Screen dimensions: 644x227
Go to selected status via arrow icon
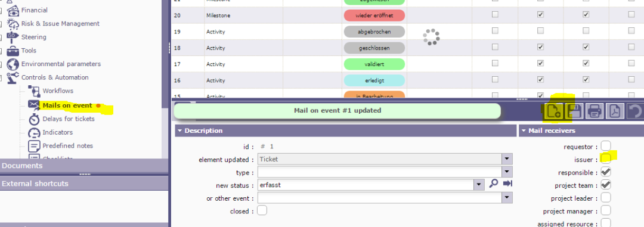click(507, 184)
